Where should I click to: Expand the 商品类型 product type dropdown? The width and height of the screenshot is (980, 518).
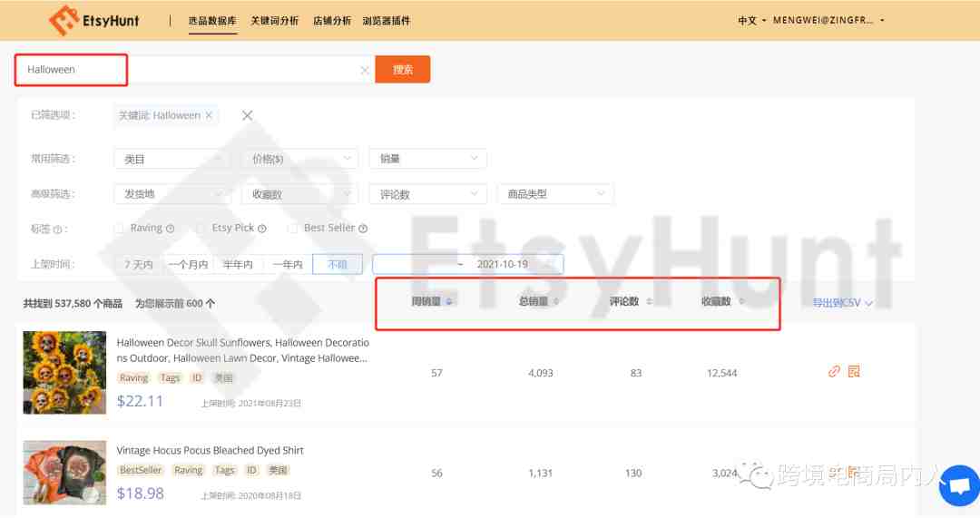(555, 194)
